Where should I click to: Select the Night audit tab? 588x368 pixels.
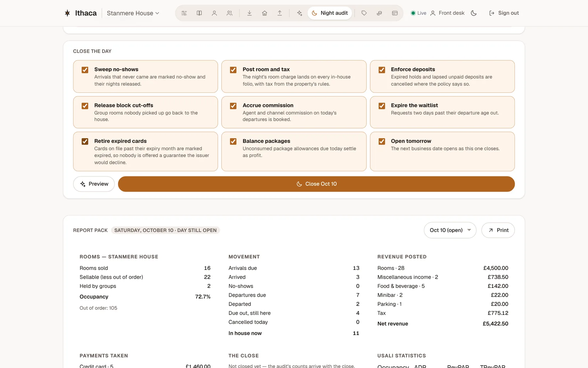pos(330,13)
